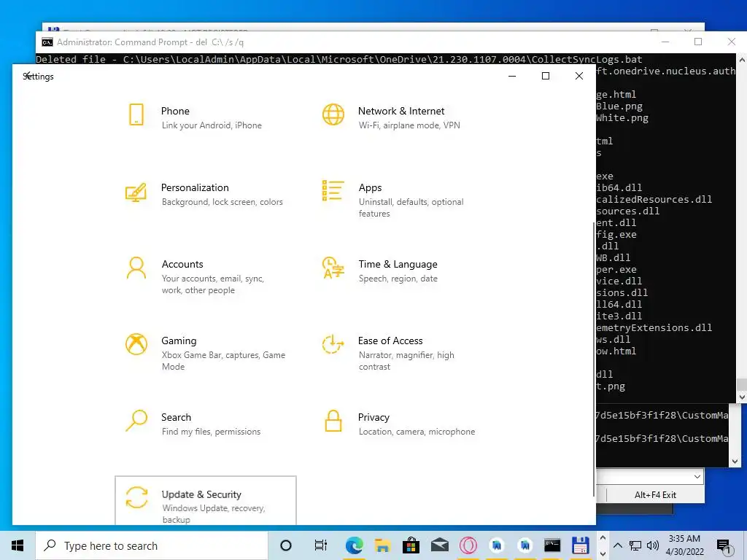The width and height of the screenshot is (747, 560).
Task: Click the Phone category title
Action: [175, 111]
